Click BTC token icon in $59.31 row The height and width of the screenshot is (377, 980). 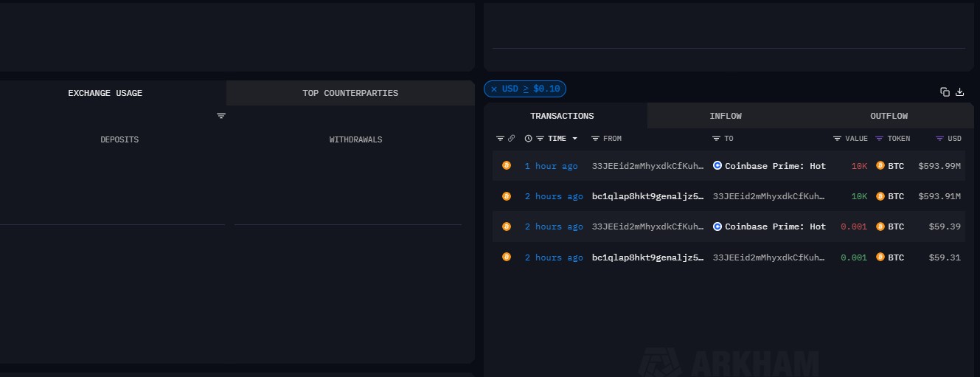click(880, 257)
